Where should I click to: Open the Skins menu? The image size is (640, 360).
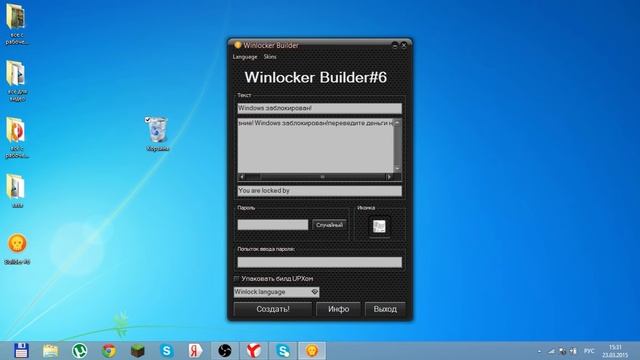click(x=270, y=57)
